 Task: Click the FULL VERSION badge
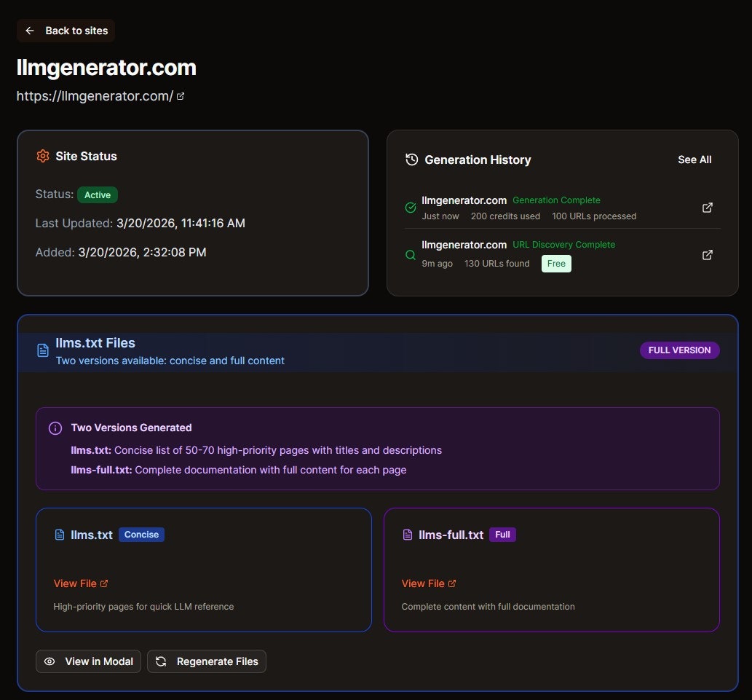coord(679,350)
